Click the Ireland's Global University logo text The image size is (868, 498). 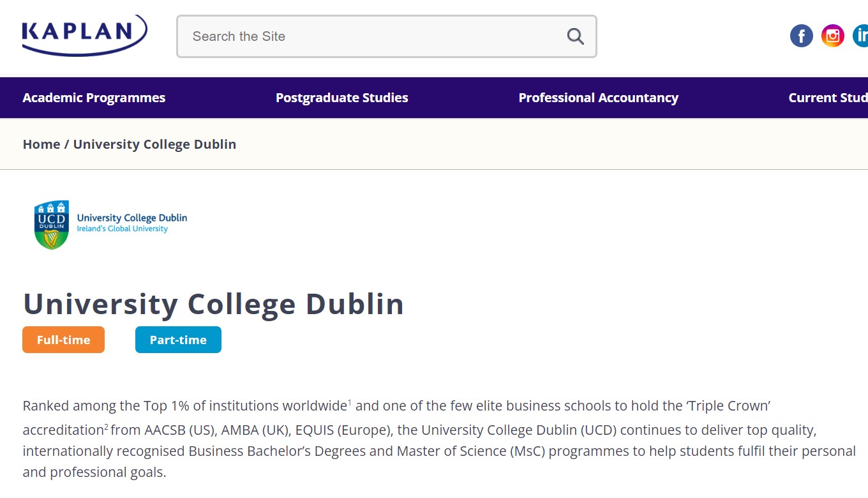point(122,229)
